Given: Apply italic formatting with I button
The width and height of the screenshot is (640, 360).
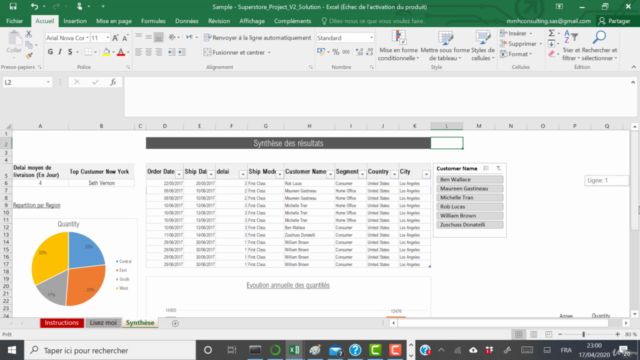Looking at the screenshot, I should coord(60,52).
